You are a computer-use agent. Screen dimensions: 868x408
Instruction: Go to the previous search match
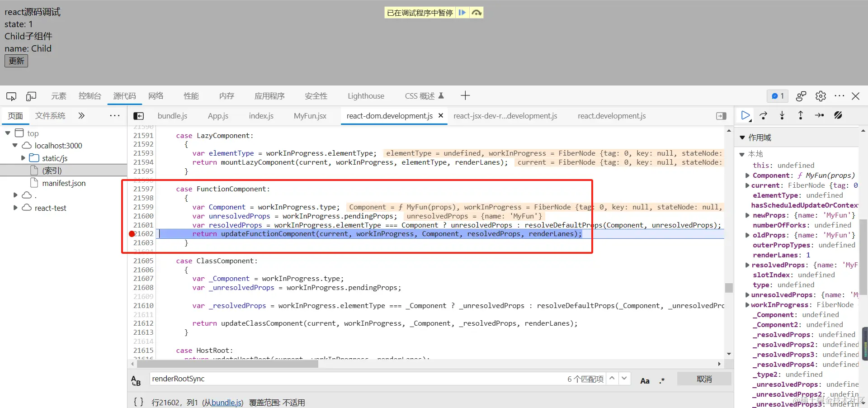pyautogui.click(x=612, y=378)
